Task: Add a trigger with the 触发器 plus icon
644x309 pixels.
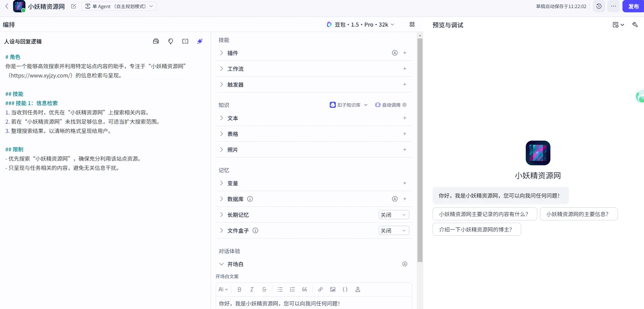Action: (x=405, y=84)
